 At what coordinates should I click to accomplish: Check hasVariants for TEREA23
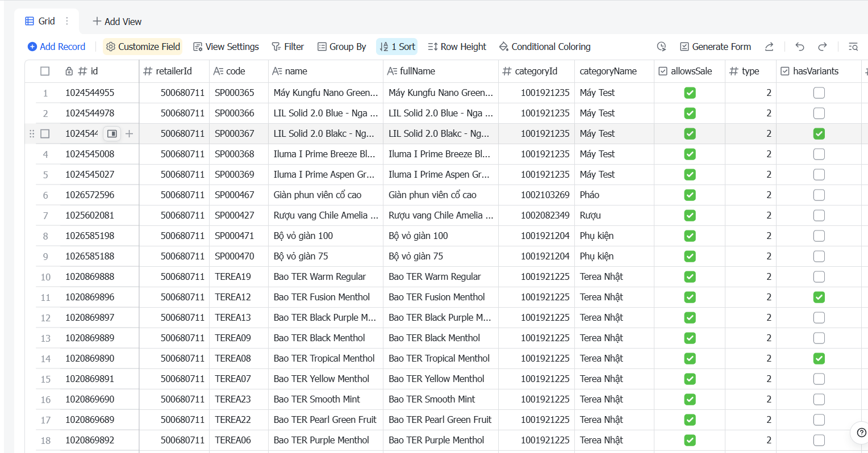point(819,399)
